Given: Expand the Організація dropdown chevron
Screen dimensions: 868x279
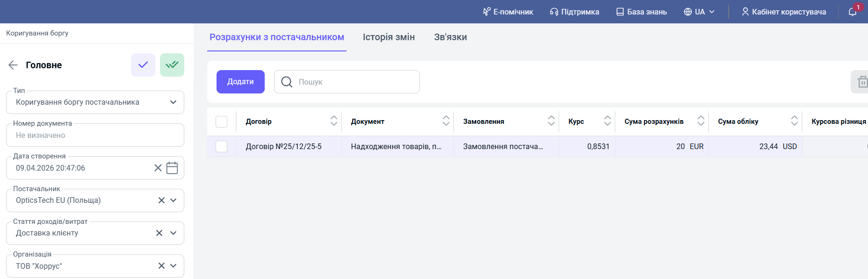Looking at the screenshot, I should point(173,266).
